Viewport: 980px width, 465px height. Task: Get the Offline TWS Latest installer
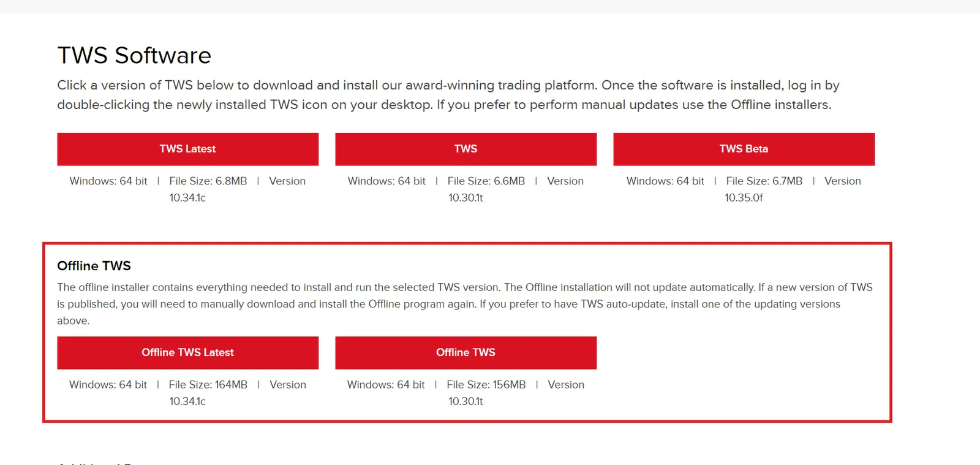coord(187,352)
